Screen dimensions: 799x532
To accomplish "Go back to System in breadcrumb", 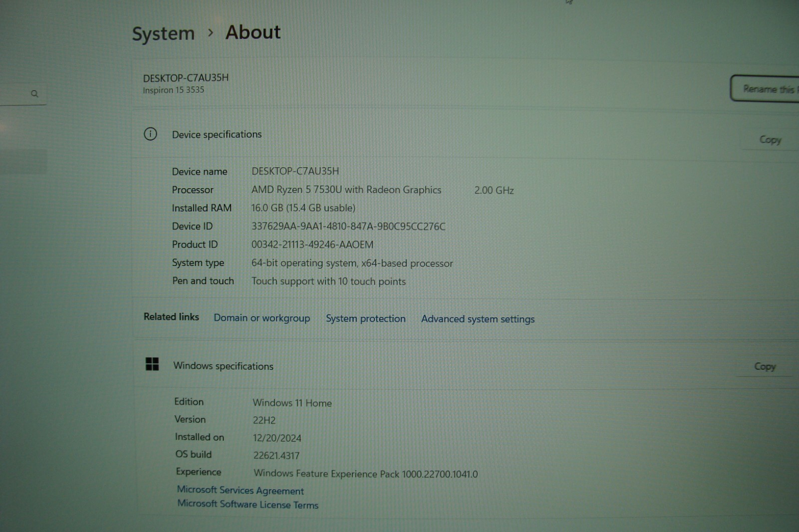I will pos(163,33).
